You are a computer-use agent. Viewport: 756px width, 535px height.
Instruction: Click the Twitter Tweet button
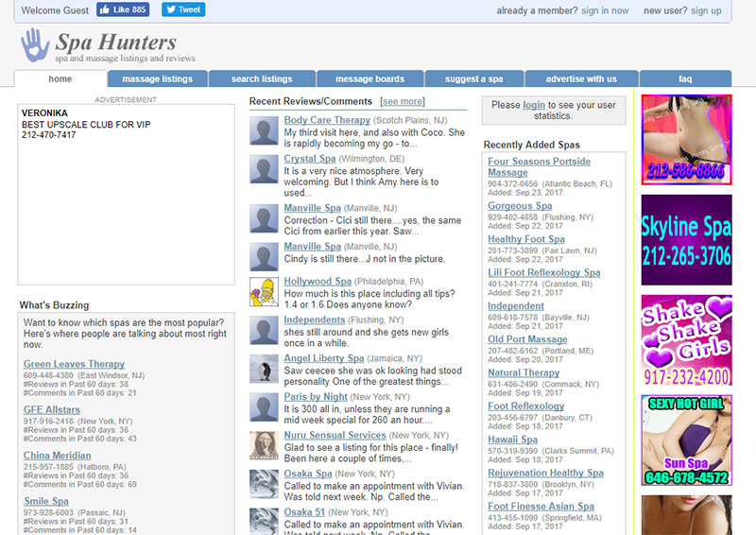[x=182, y=9]
